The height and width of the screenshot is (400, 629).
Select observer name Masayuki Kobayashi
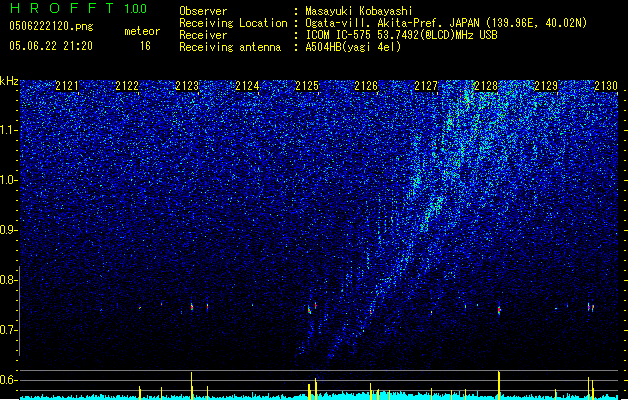pyautogui.click(x=359, y=11)
